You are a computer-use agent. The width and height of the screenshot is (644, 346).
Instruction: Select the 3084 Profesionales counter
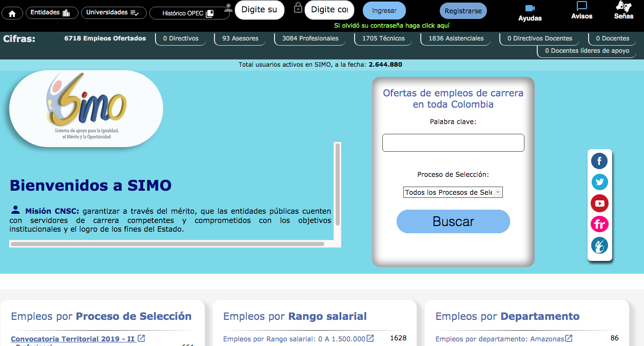tap(310, 38)
